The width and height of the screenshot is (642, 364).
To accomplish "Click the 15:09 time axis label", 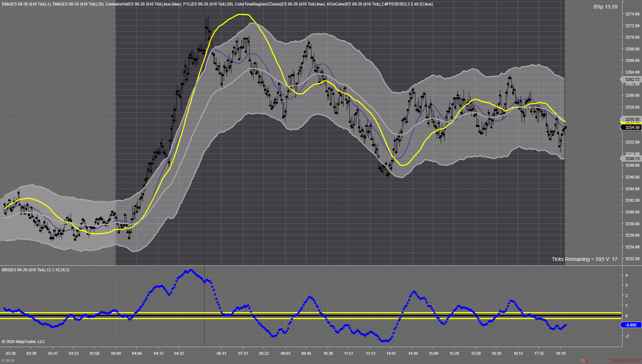I will (x=433, y=354).
